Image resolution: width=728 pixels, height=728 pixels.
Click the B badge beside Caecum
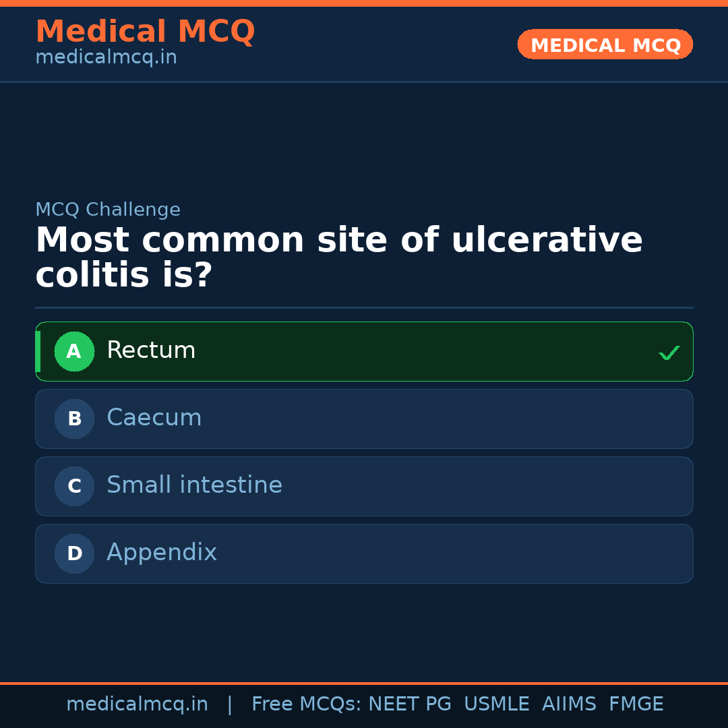(x=74, y=419)
